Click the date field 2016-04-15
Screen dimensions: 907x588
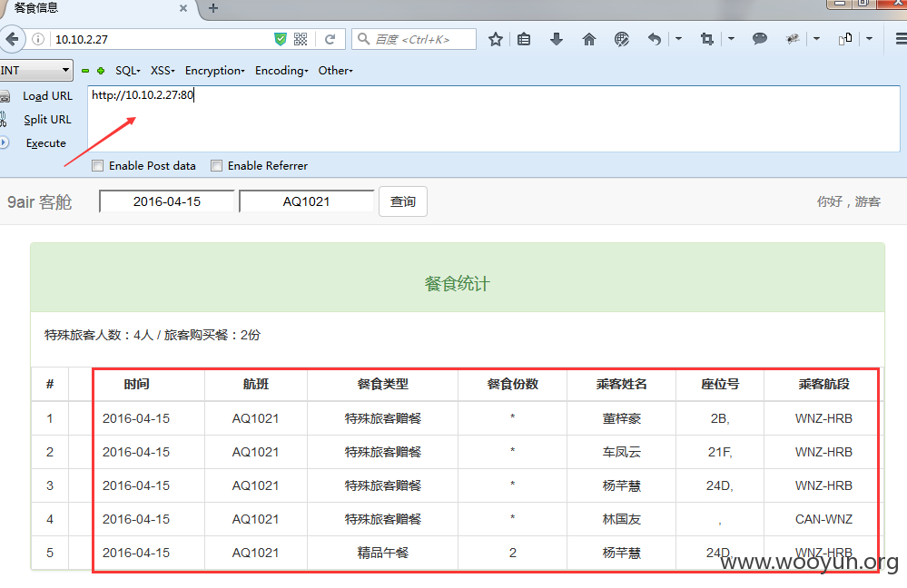pos(166,201)
